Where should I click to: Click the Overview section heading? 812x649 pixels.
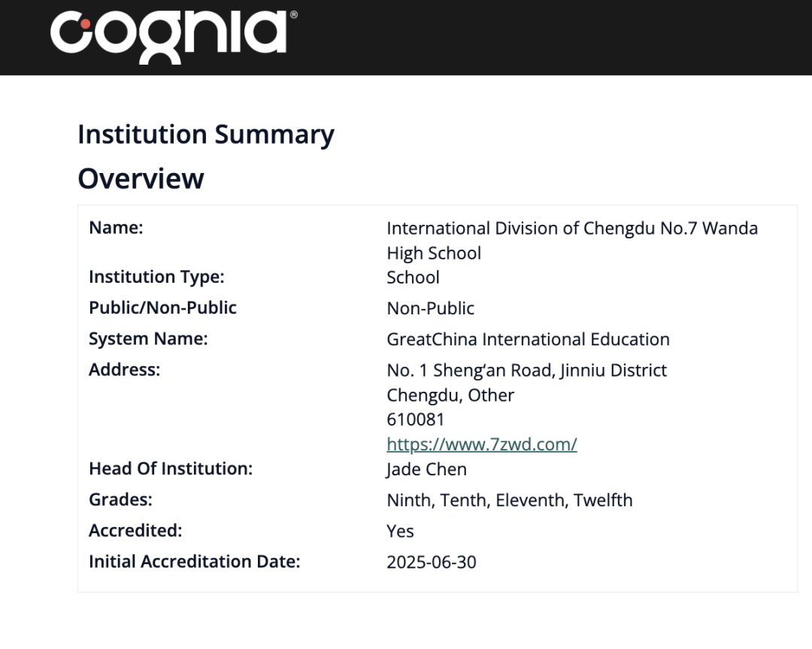141,178
